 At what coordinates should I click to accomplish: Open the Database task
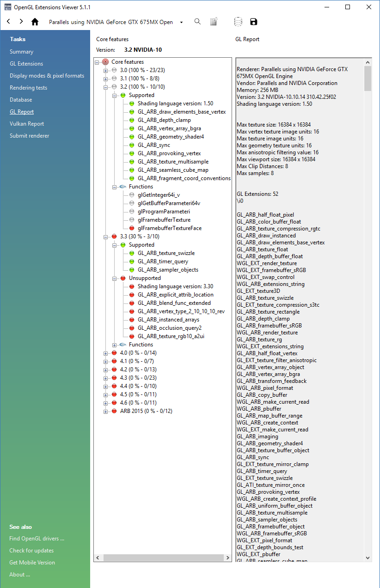[21, 100]
